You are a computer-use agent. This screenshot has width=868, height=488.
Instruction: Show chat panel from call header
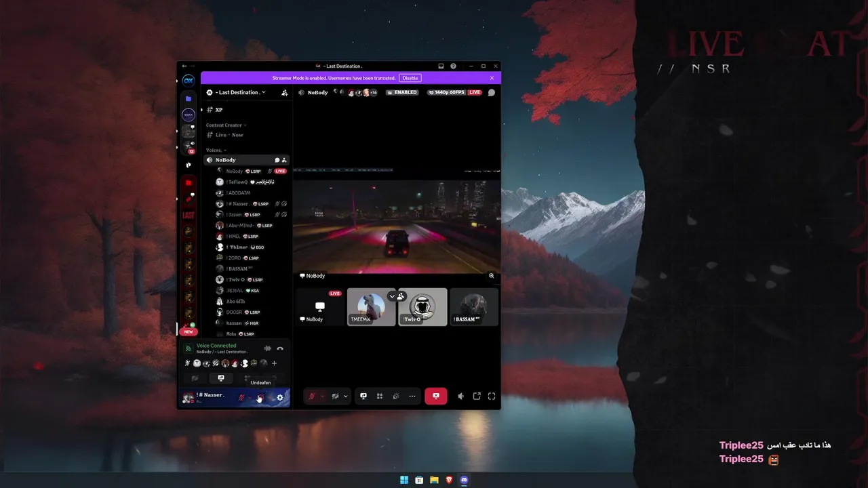pyautogui.click(x=492, y=92)
